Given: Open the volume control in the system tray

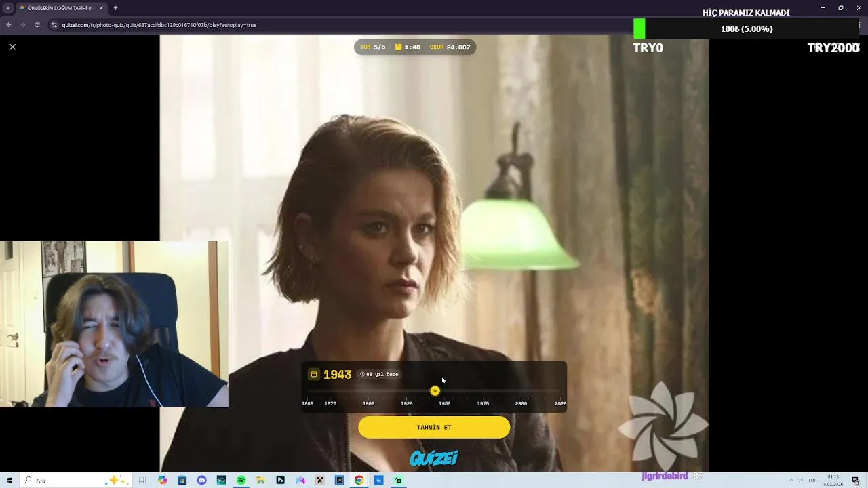Looking at the screenshot, I should [x=800, y=480].
